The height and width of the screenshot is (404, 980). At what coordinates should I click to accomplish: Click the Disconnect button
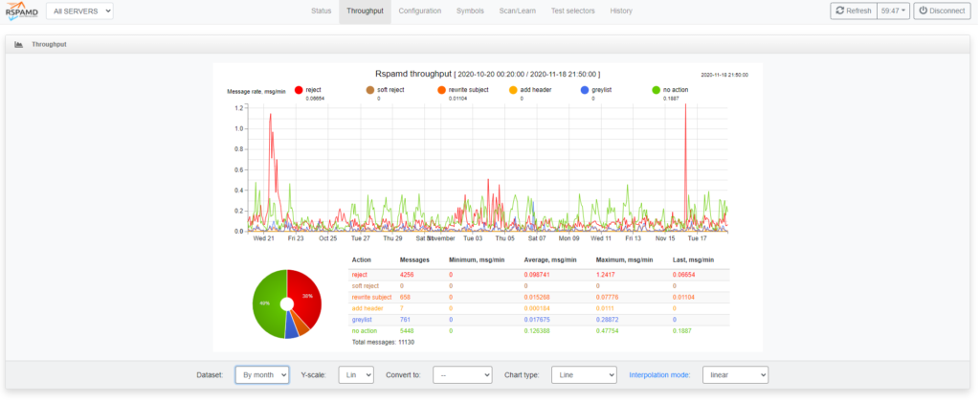[942, 11]
